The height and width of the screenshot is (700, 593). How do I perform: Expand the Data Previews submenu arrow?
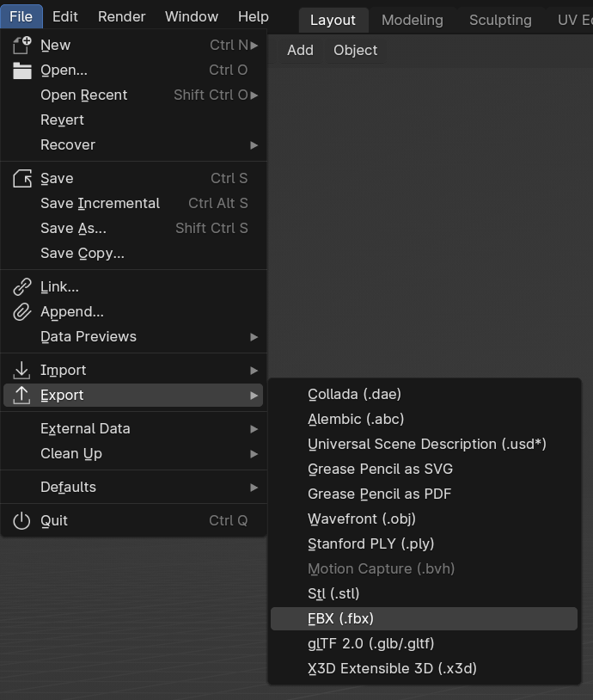click(254, 337)
